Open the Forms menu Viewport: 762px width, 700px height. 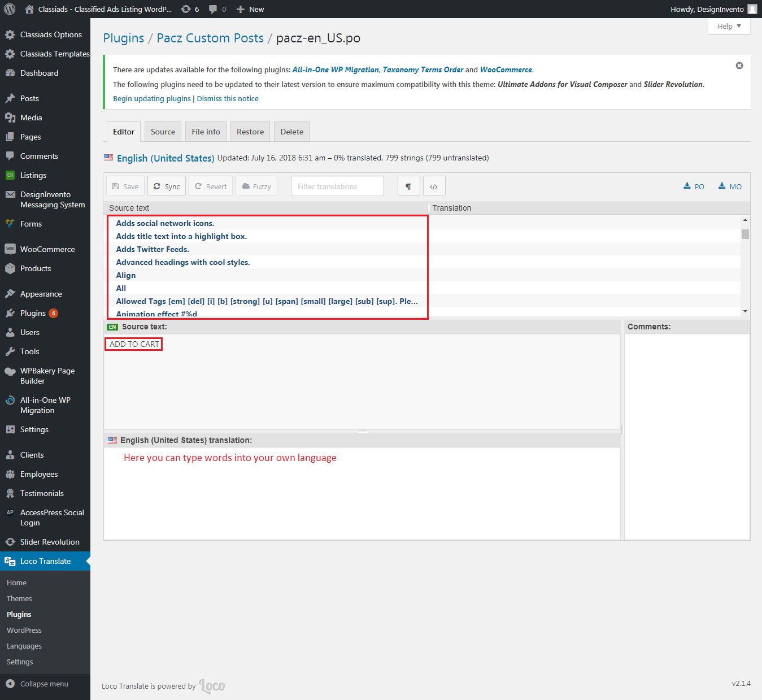click(45, 224)
